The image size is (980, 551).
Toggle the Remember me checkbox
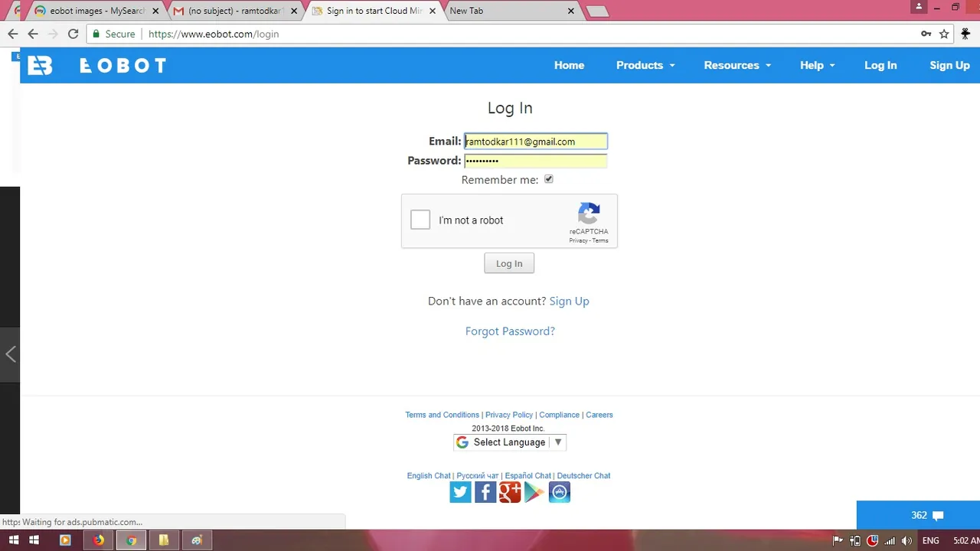tap(548, 179)
